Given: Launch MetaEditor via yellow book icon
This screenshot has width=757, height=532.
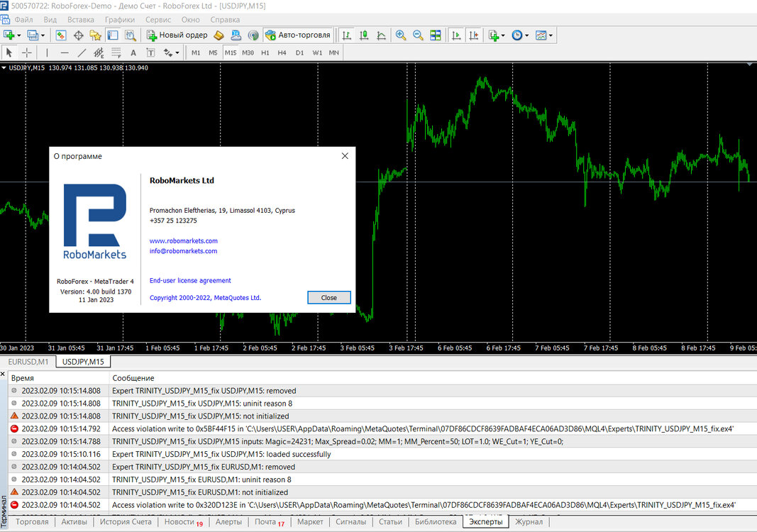Looking at the screenshot, I should pos(219,35).
